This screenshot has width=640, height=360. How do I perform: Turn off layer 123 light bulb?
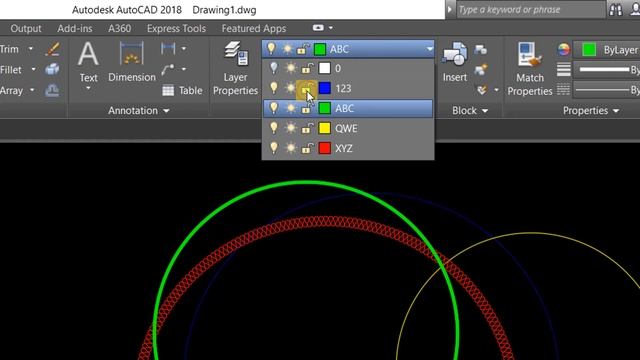273,88
